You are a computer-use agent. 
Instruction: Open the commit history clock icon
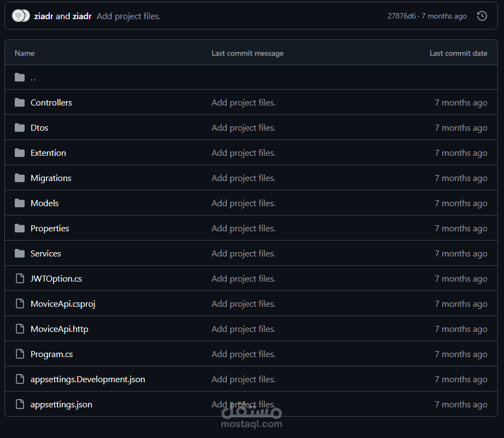tap(482, 16)
